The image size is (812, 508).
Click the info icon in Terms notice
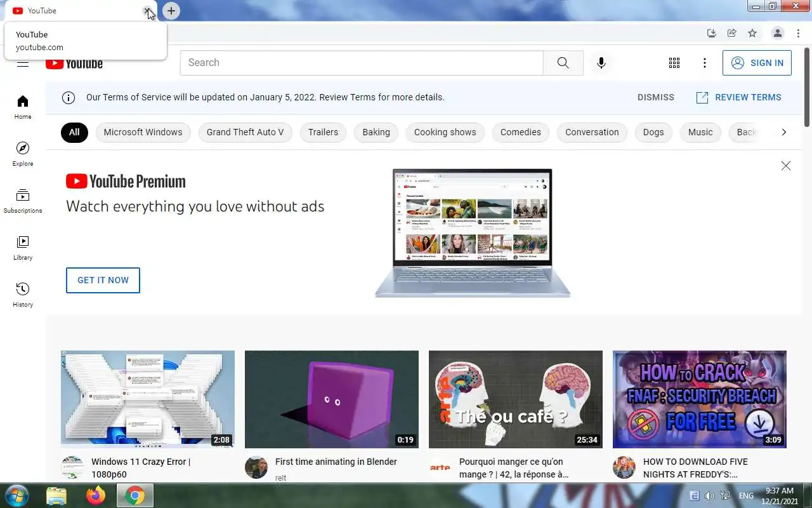[x=69, y=98]
